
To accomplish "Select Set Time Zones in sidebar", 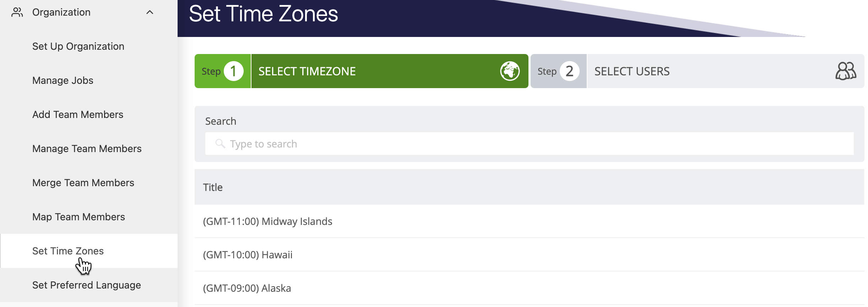I will pos(68,251).
